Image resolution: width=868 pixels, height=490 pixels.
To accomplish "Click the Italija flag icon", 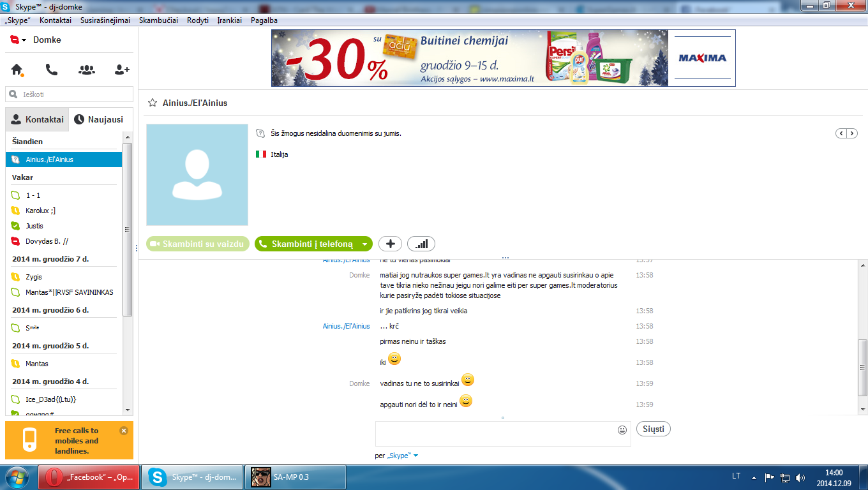I will pyautogui.click(x=261, y=154).
